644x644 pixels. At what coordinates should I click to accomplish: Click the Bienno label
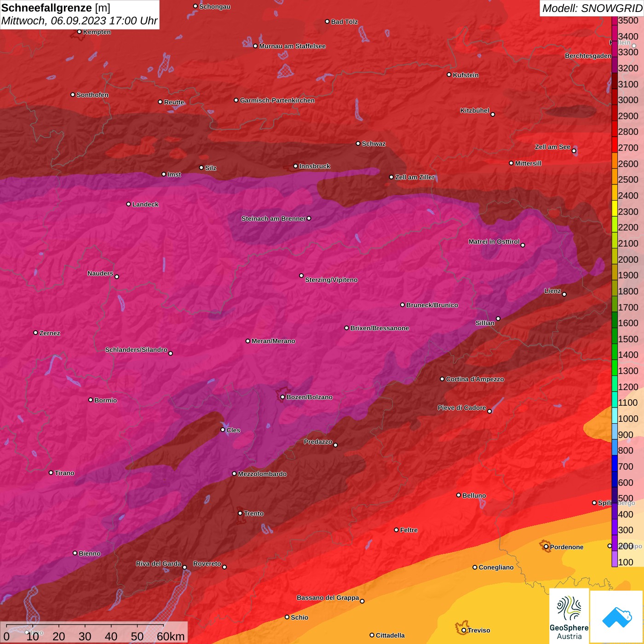tap(89, 553)
